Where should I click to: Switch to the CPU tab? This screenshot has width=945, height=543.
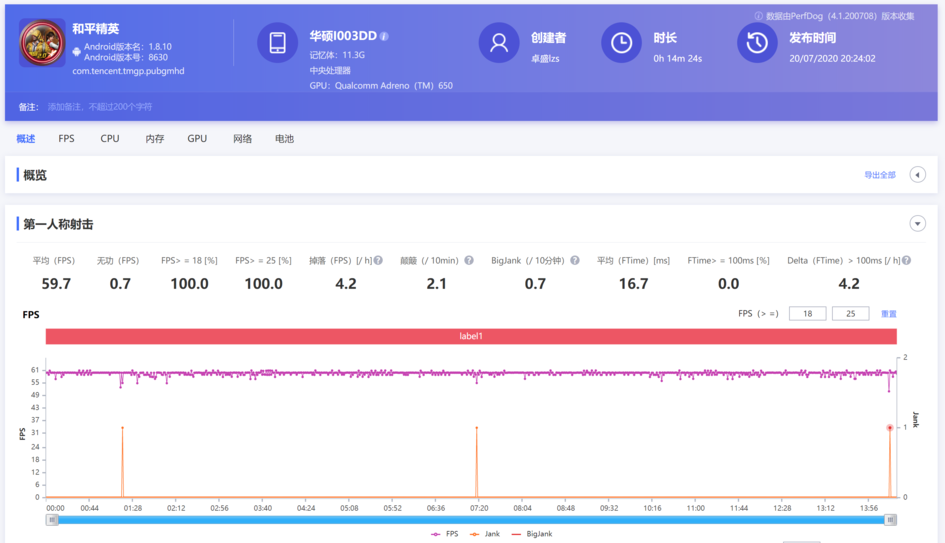click(x=110, y=139)
